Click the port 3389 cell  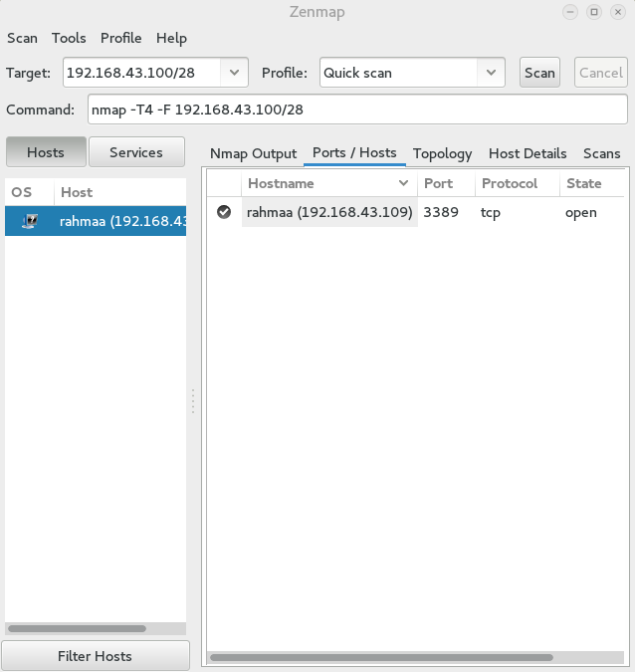click(x=441, y=212)
